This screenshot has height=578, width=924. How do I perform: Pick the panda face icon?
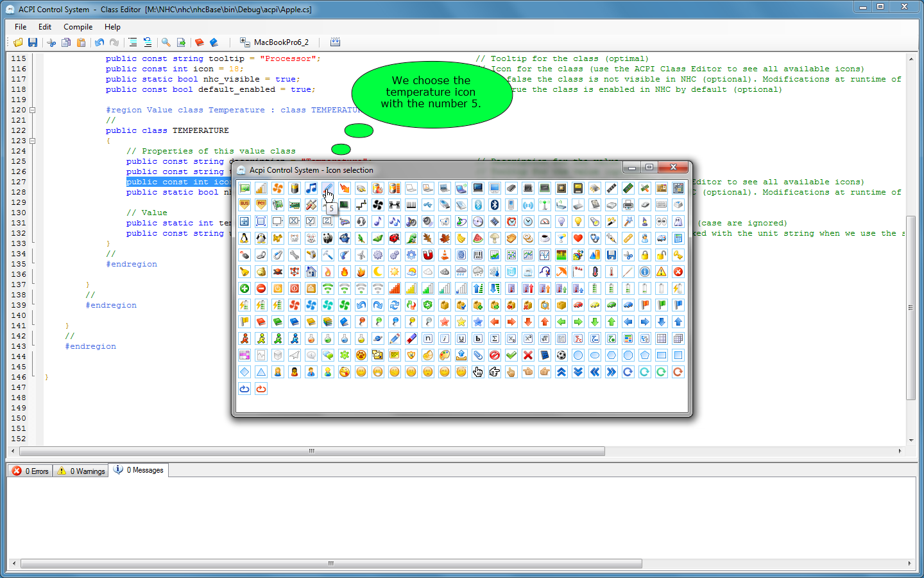tap(328, 238)
